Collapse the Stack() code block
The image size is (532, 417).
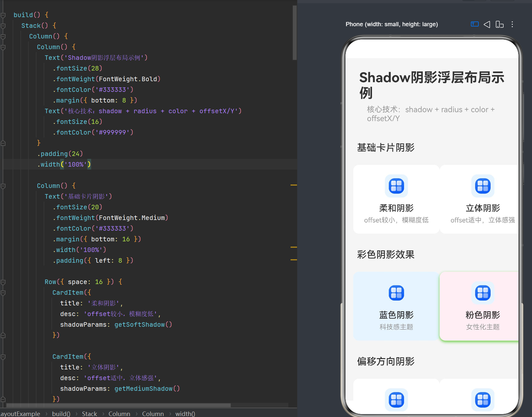[x=3, y=26]
